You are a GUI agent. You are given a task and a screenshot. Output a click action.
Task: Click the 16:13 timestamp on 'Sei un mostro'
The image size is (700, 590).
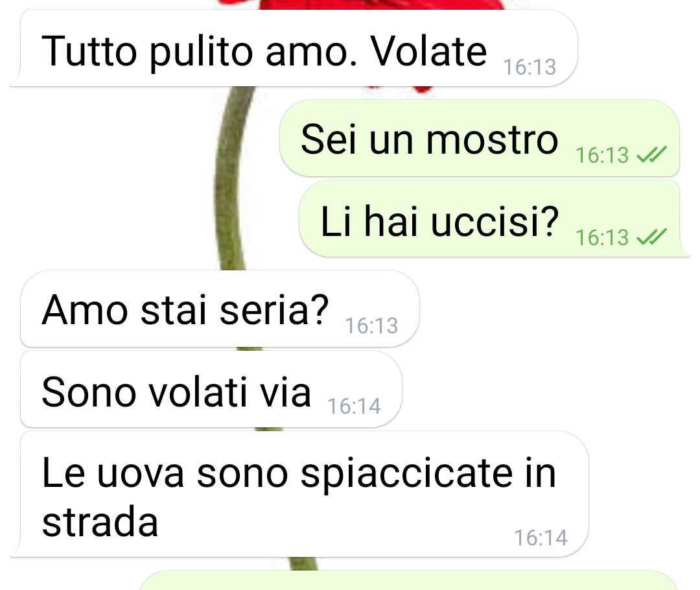click(x=602, y=156)
